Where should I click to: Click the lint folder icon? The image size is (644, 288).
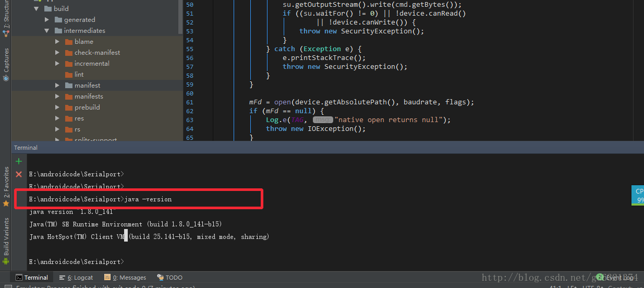[69, 75]
